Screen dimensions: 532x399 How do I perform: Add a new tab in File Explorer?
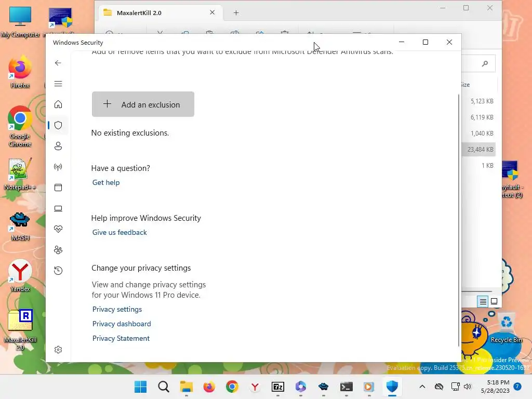[236, 13]
